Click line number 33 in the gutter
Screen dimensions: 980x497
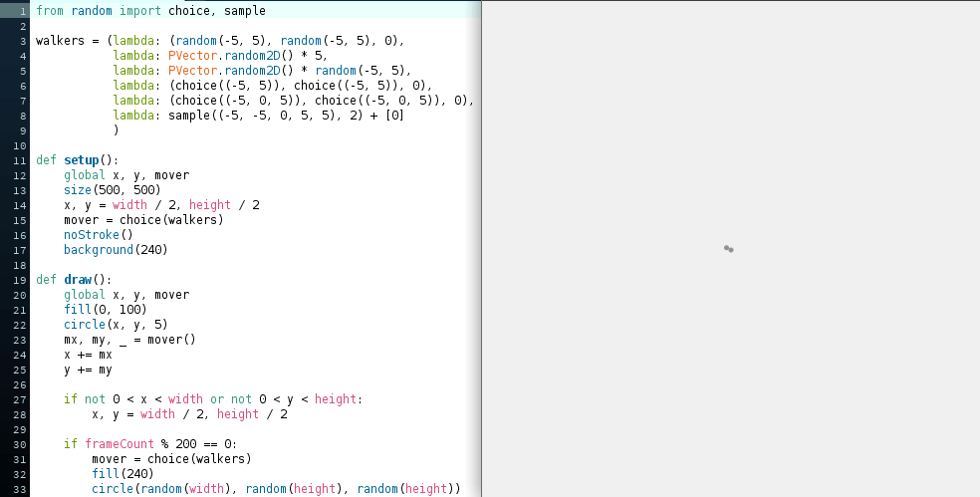coord(20,489)
